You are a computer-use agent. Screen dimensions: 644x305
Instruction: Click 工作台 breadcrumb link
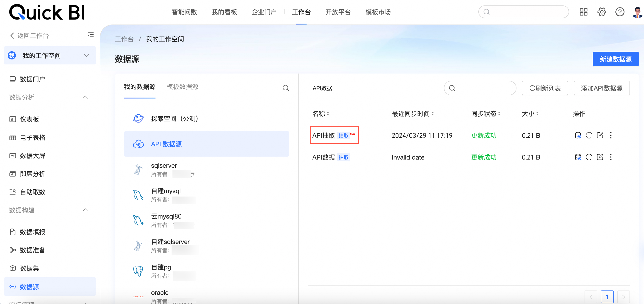(x=124, y=39)
